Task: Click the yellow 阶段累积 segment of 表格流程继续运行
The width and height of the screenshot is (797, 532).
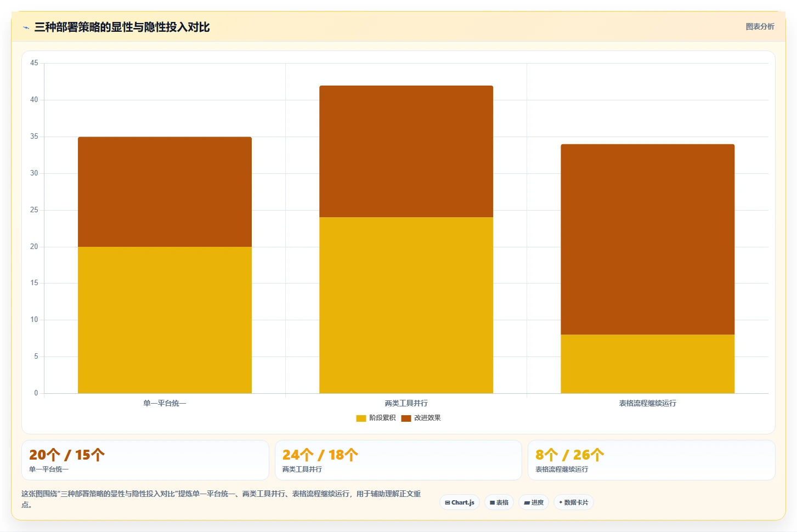Action: pyautogui.click(x=647, y=364)
